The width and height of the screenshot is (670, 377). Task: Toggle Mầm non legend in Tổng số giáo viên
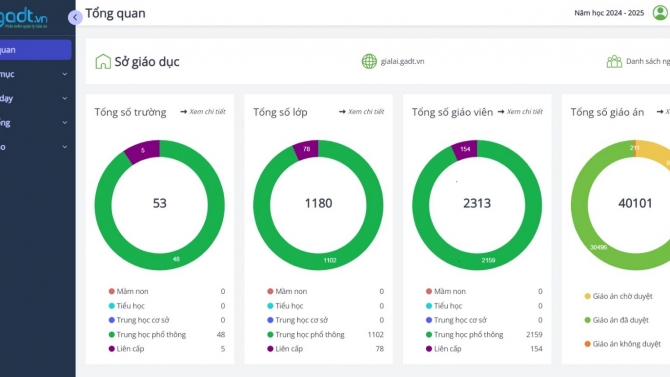pyautogui.click(x=446, y=291)
